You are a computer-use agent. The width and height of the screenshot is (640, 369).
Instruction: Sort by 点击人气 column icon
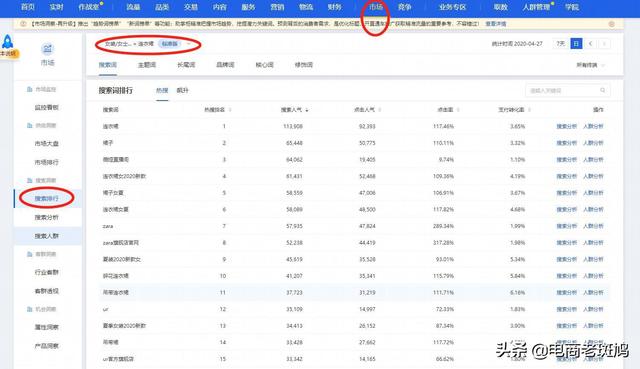(x=380, y=110)
